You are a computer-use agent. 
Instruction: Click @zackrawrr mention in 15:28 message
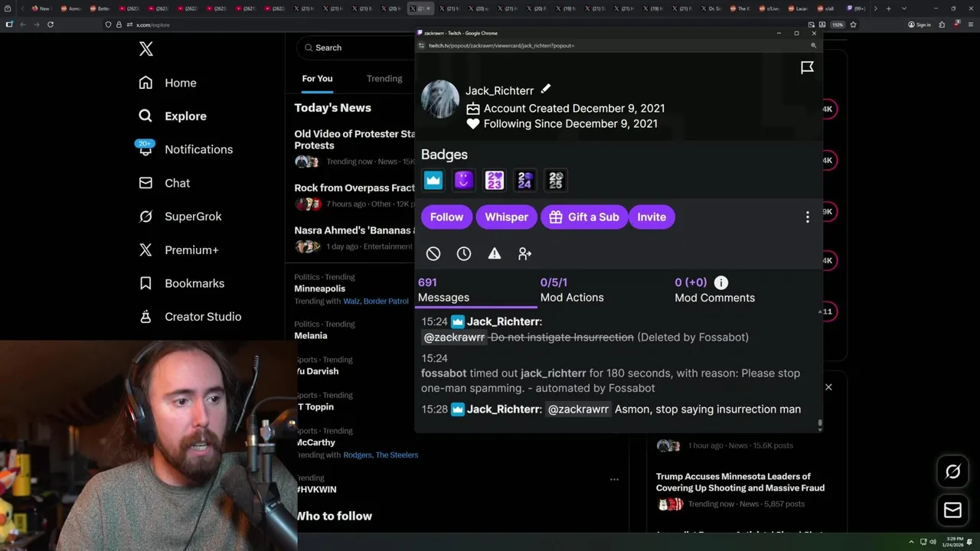coord(578,409)
